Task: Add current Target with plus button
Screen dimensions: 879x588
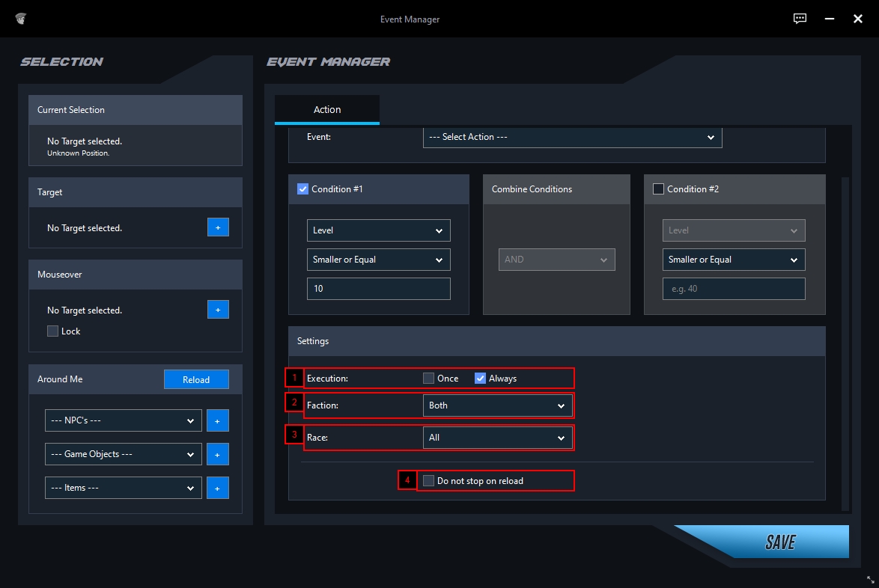Action: click(218, 227)
